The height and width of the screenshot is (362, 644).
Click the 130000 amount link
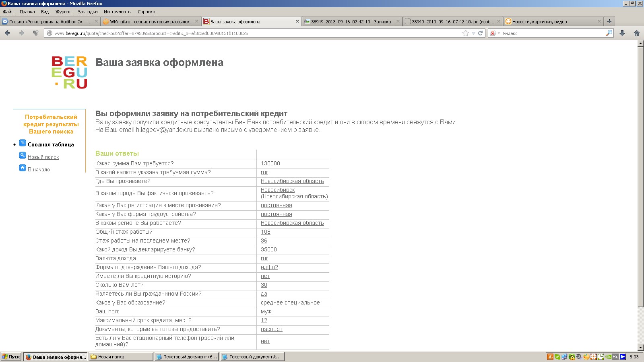tap(270, 163)
